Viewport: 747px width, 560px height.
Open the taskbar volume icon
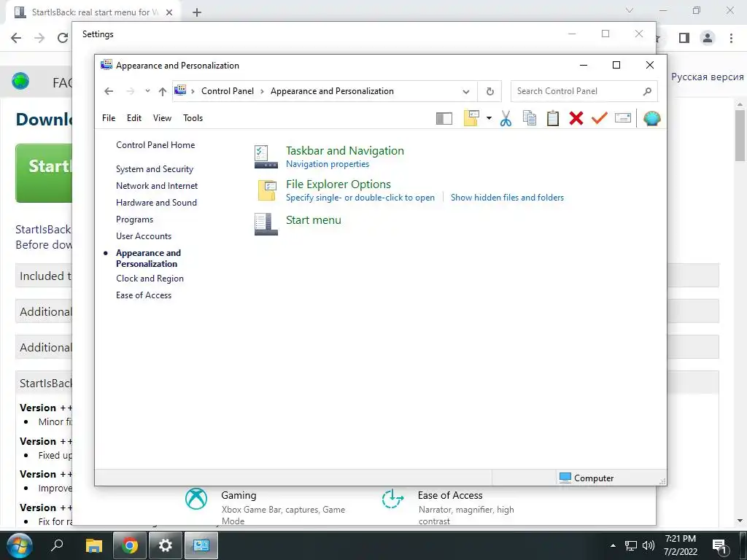649,545
